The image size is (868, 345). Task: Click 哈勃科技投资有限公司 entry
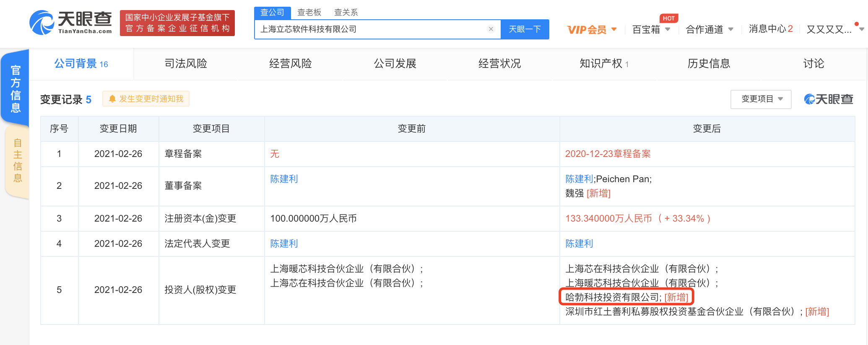613,297
